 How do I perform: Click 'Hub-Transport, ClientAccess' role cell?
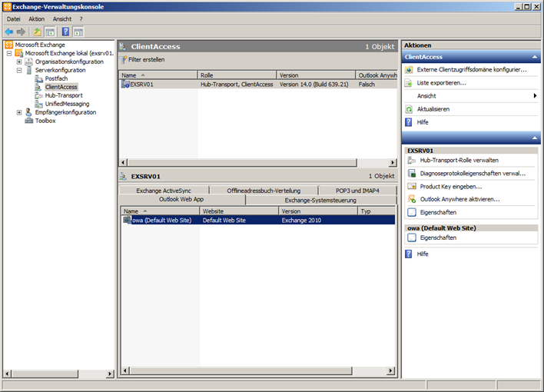237,85
